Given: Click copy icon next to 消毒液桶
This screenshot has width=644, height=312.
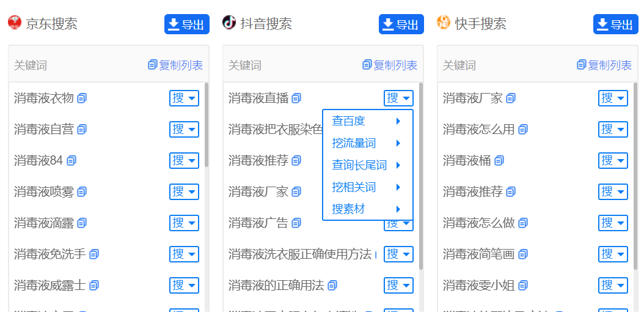Looking at the screenshot, I should click(x=499, y=161).
